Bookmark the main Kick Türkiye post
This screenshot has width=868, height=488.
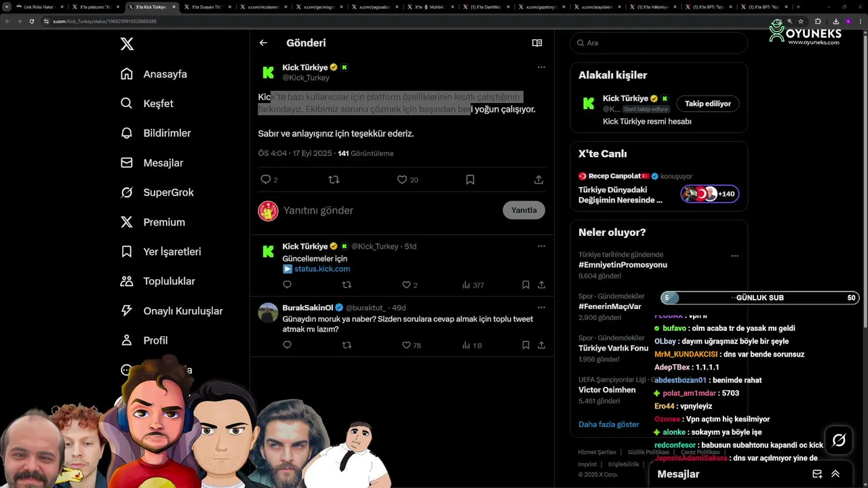470,180
